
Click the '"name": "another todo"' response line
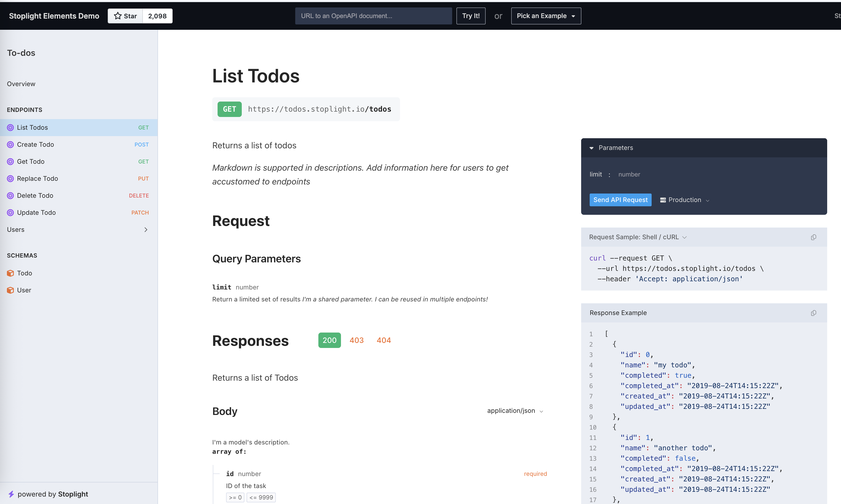point(668,448)
